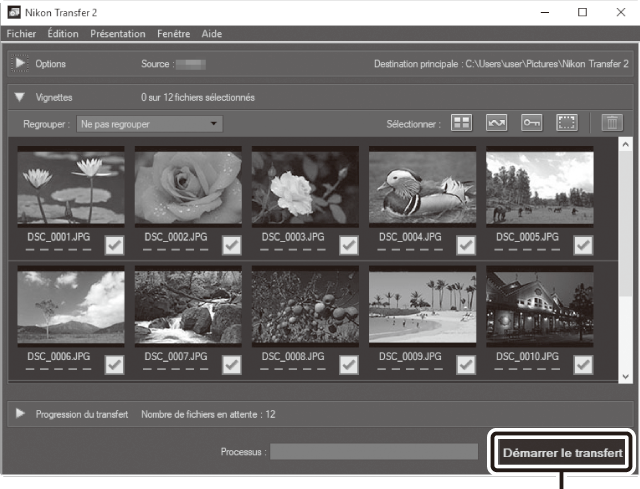Screen dimensions: 640x489
Task: Open the Fenêtre menu
Action: click(173, 33)
